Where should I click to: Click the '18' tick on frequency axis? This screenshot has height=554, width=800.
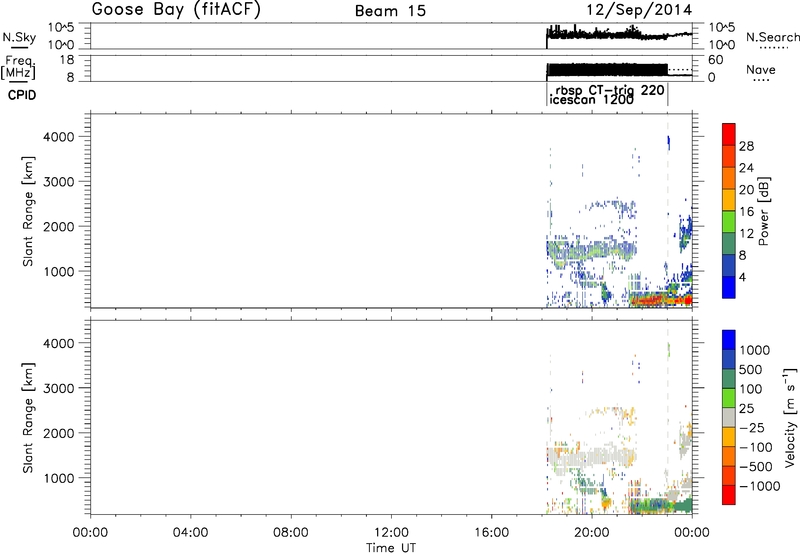[x=67, y=60]
